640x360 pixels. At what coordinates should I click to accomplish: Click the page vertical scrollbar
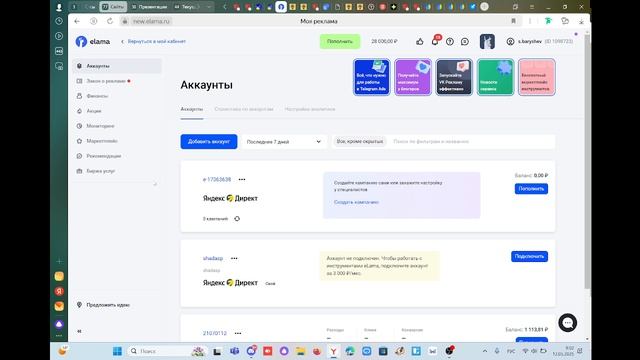(587, 162)
